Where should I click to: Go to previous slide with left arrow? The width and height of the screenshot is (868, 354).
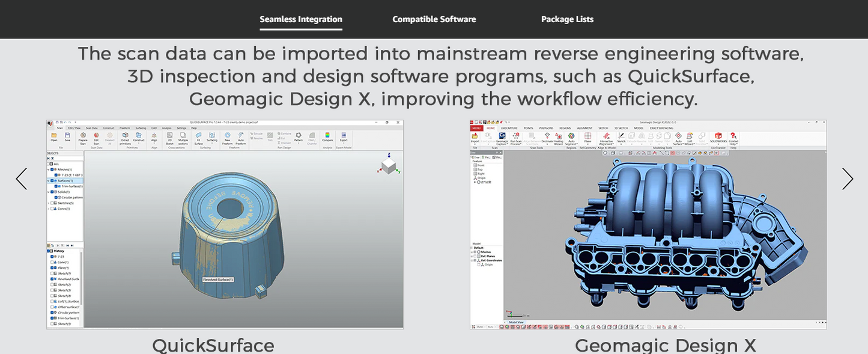point(22,179)
